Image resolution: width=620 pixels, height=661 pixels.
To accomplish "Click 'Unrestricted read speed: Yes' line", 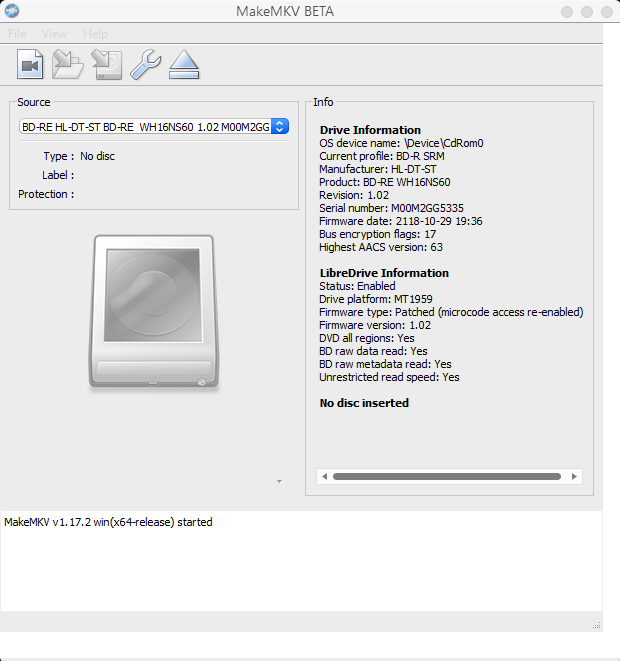I will click(389, 377).
